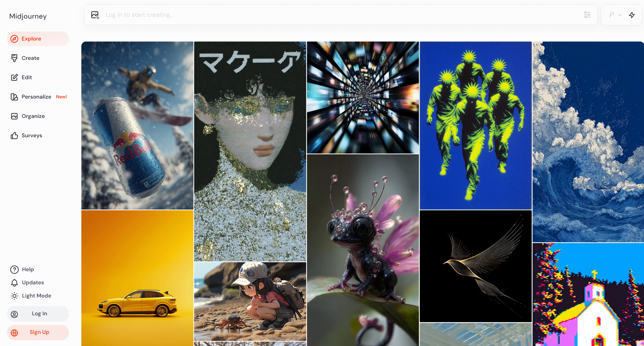Click the Help question mark icon

[x=14, y=269]
